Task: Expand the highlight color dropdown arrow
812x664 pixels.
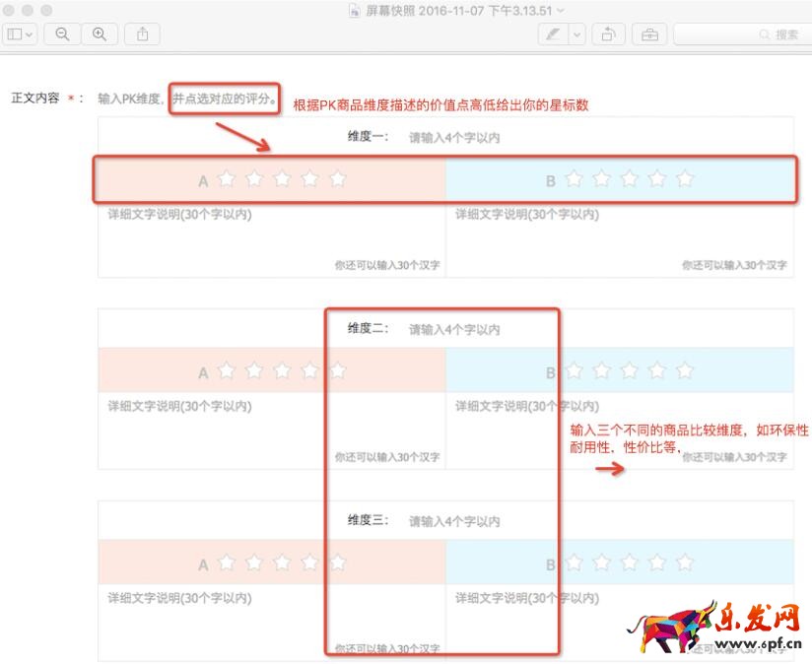Action: click(576, 33)
